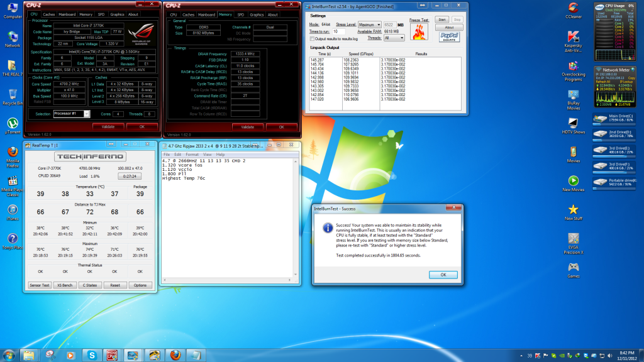Open the Tonys Place desktop shortcut
Image resolution: width=644 pixels, height=362 pixels.
coord(13,241)
